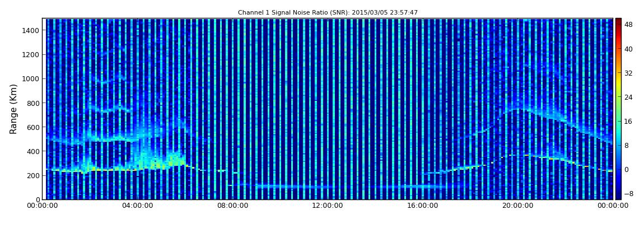Click the colorbar label 40
The height and width of the screenshot is (228, 644).
point(628,49)
